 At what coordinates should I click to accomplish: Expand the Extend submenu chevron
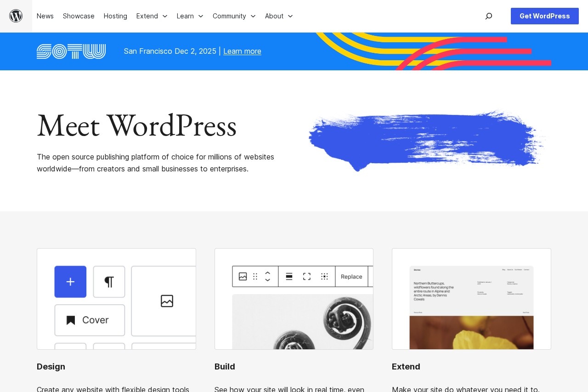pyautogui.click(x=165, y=16)
